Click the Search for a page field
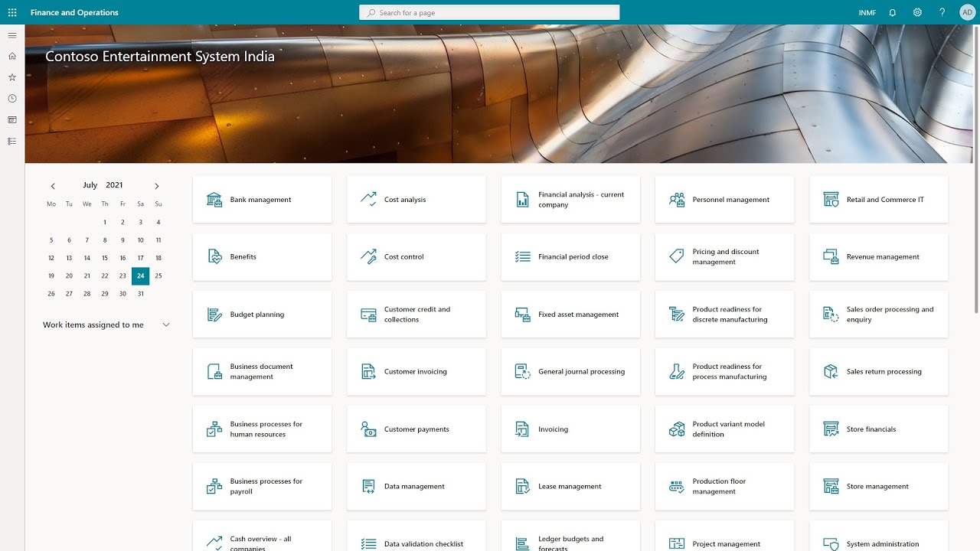The height and width of the screenshot is (551, 980). click(x=489, y=12)
